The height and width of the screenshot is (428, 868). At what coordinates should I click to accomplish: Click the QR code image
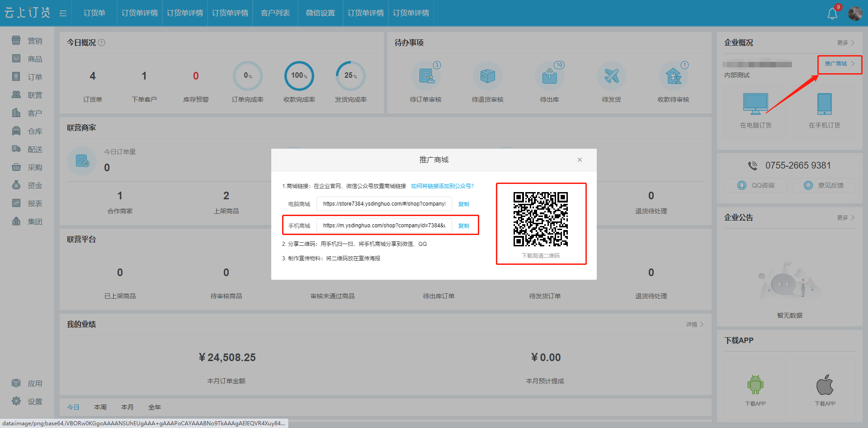(x=541, y=219)
